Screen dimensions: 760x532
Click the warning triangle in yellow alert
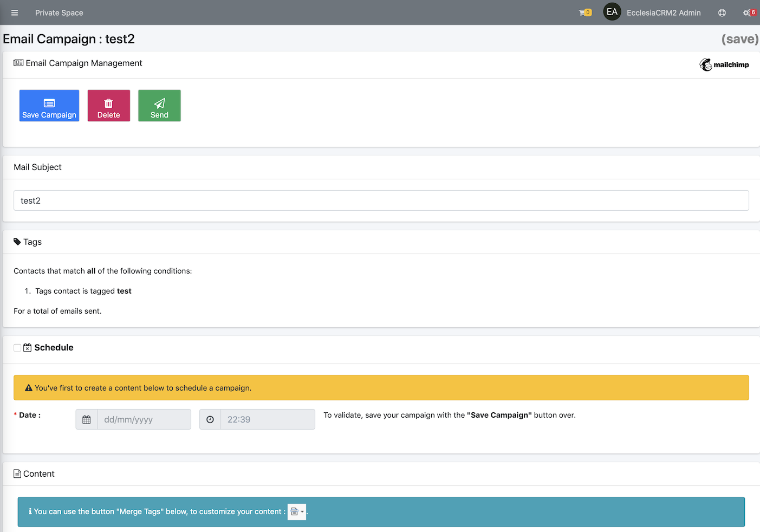click(x=29, y=388)
